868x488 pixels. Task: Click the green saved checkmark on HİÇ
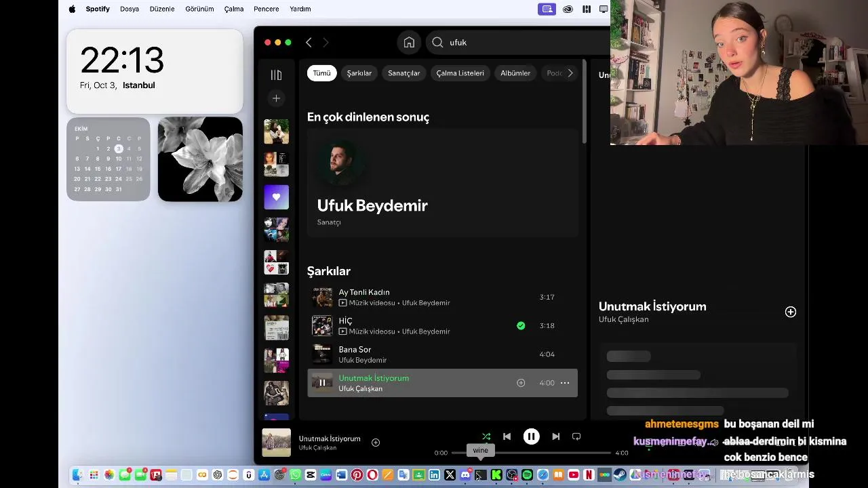[x=521, y=325]
